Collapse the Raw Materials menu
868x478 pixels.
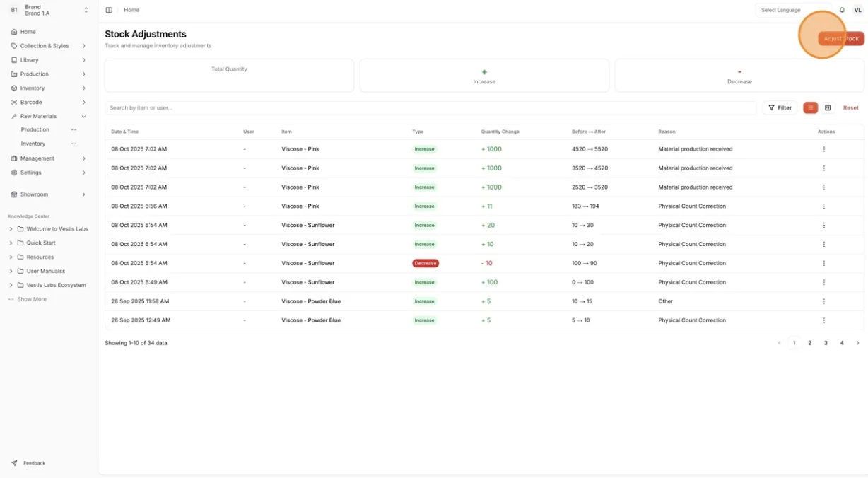(49, 116)
